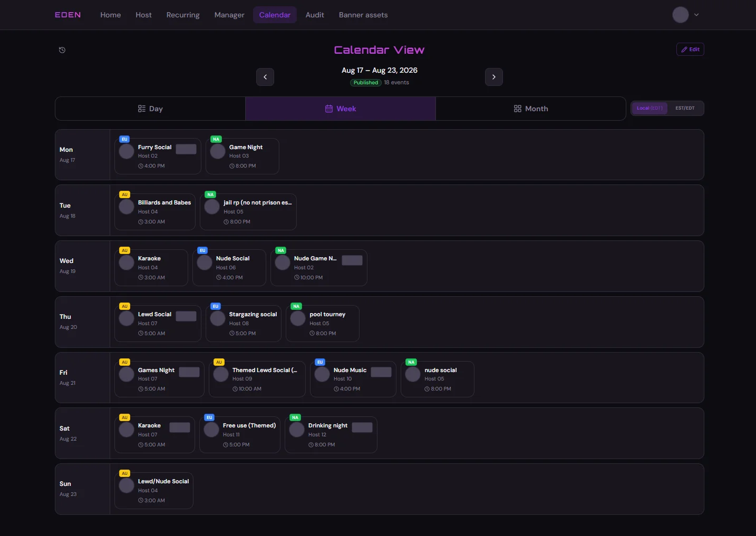
Task: Open Themed Lewd Social event
Action: (257, 379)
